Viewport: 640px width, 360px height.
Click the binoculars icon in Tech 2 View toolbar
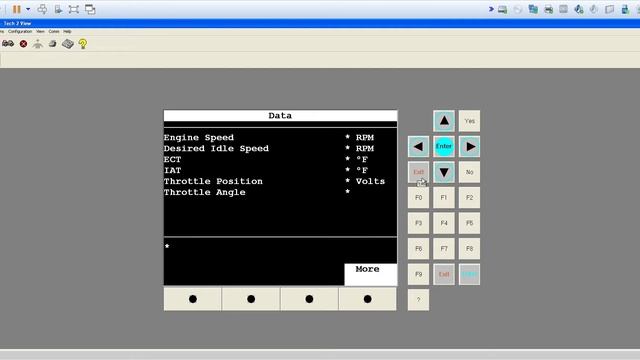tap(8, 44)
